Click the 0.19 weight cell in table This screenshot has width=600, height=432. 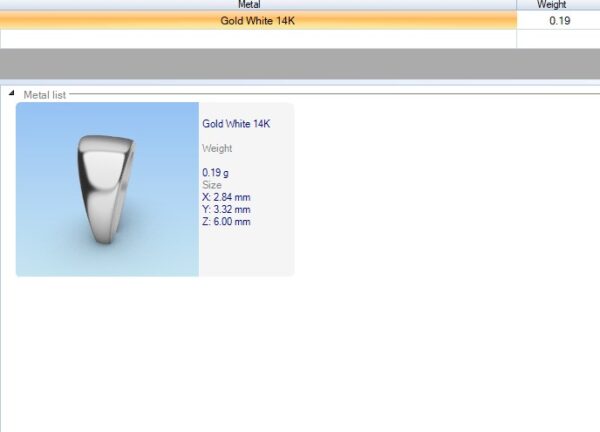pyautogui.click(x=559, y=21)
